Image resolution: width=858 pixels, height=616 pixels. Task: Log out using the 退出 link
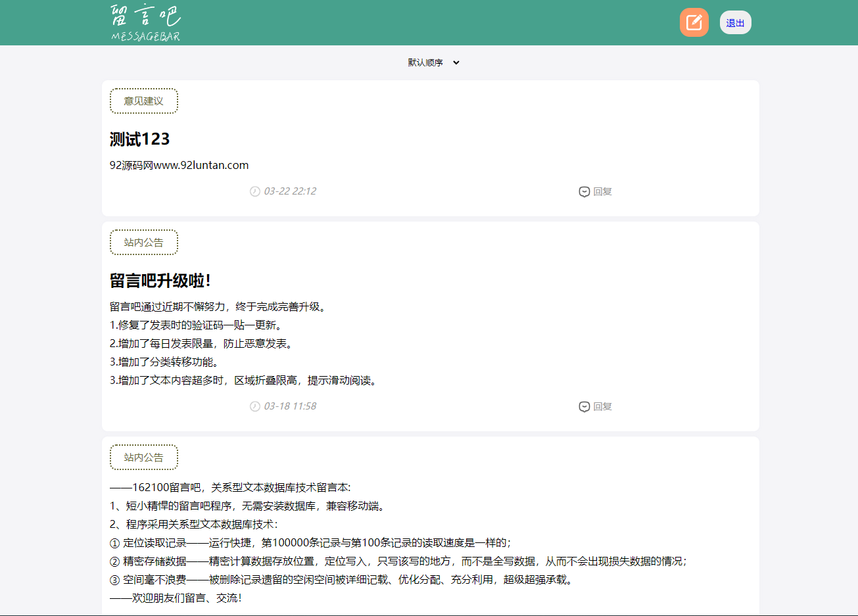coord(735,23)
